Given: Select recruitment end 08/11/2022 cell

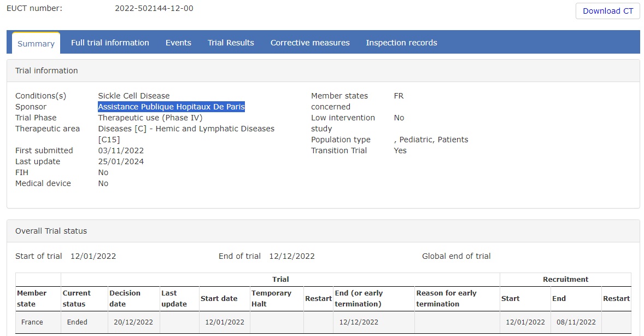Looking at the screenshot, I should tap(576, 322).
